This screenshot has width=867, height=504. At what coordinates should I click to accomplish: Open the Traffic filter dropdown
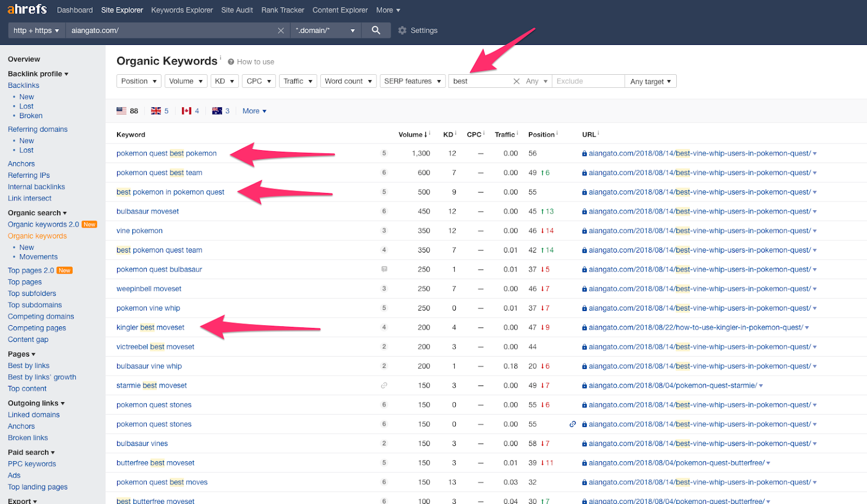click(298, 81)
